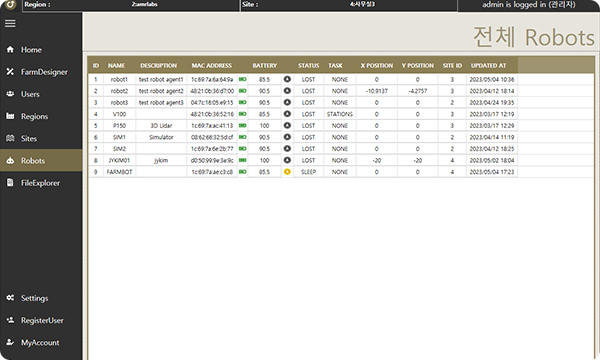Click the Sites map icon
This screenshot has height=360, width=600.
10,138
